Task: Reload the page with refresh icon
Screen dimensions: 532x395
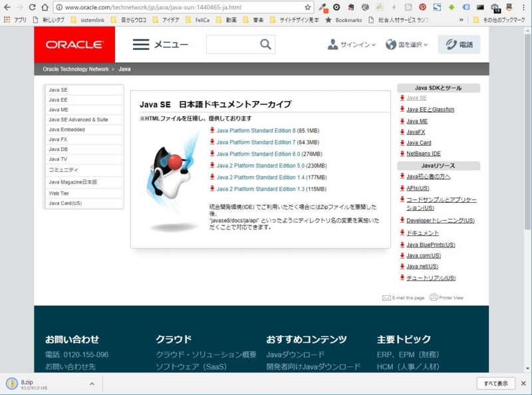Action: (x=32, y=7)
